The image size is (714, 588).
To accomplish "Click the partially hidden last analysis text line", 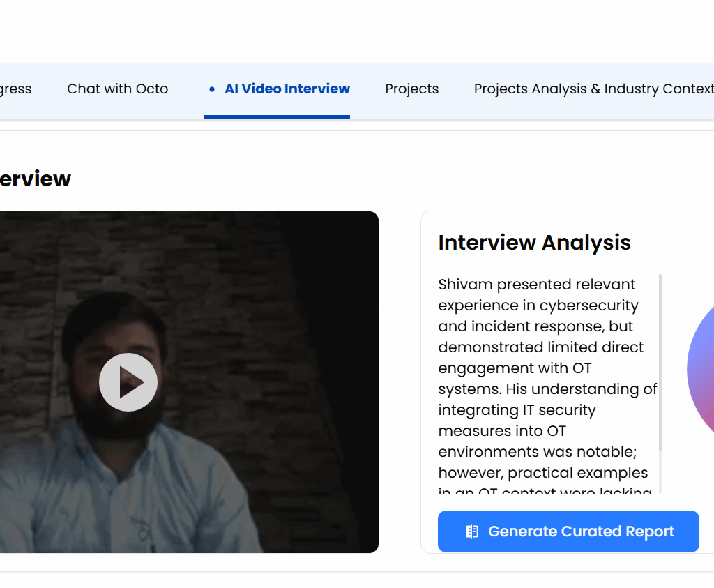I will tap(545, 490).
